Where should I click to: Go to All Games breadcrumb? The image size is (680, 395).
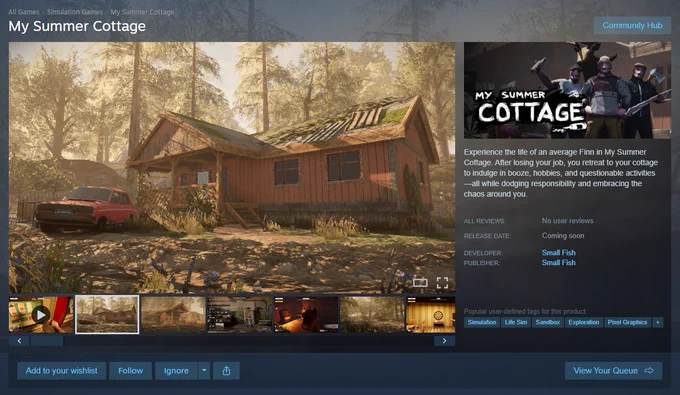(24, 12)
